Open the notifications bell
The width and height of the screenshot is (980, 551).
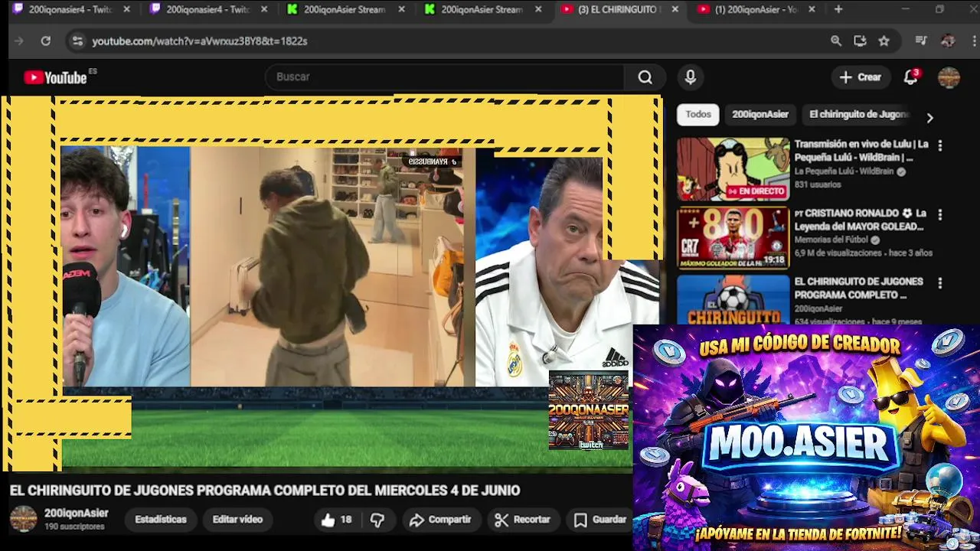[910, 77]
